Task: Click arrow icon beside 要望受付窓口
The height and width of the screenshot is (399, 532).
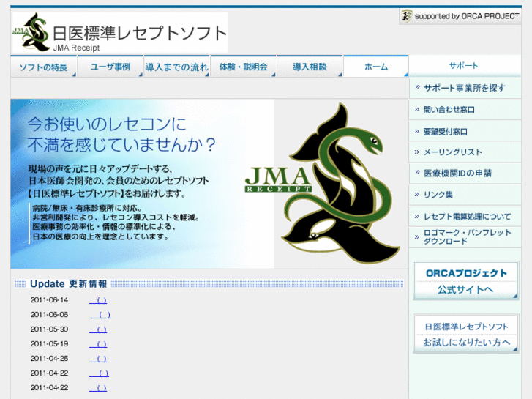Action: tap(417, 131)
